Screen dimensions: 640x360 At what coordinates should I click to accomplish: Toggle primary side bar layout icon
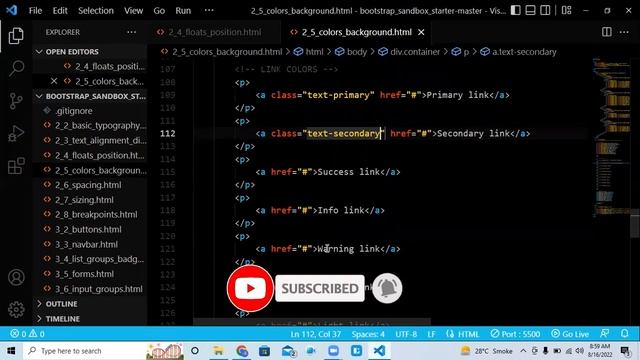coord(516,10)
